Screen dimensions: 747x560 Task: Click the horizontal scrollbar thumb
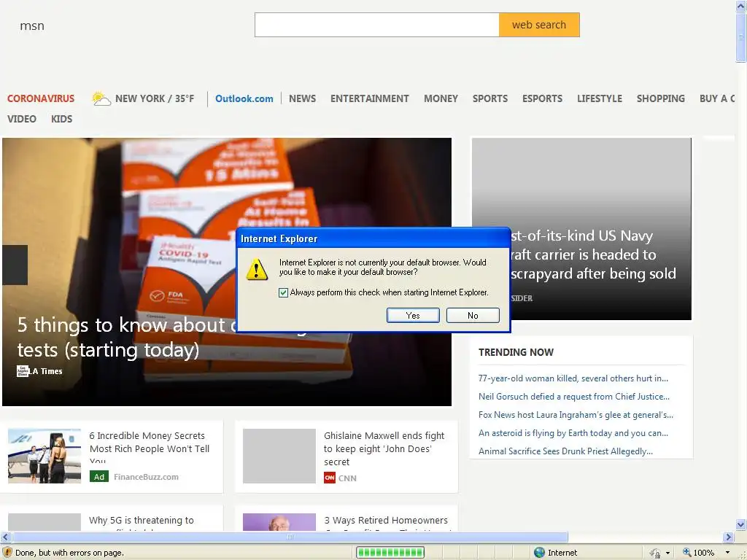click(x=290, y=537)
